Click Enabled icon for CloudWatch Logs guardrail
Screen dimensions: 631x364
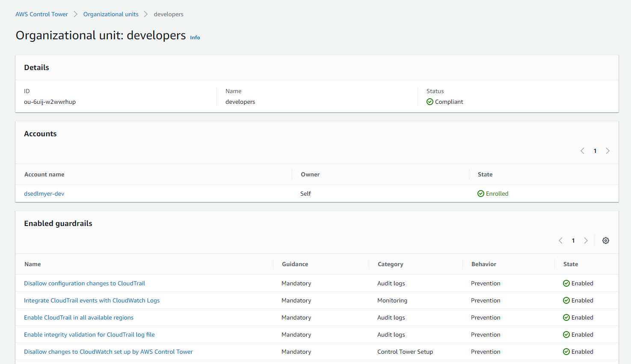pos(566,300)
